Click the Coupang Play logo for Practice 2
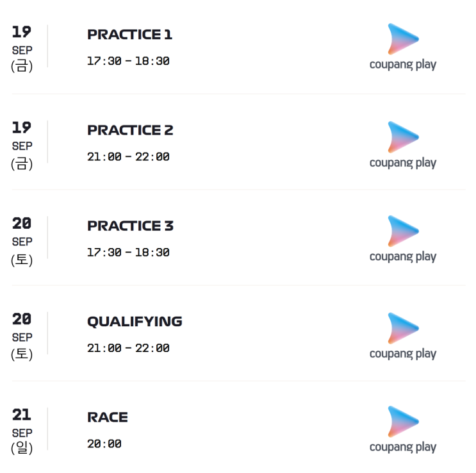This screenshot has width=476, height=473. click(402, 145)
